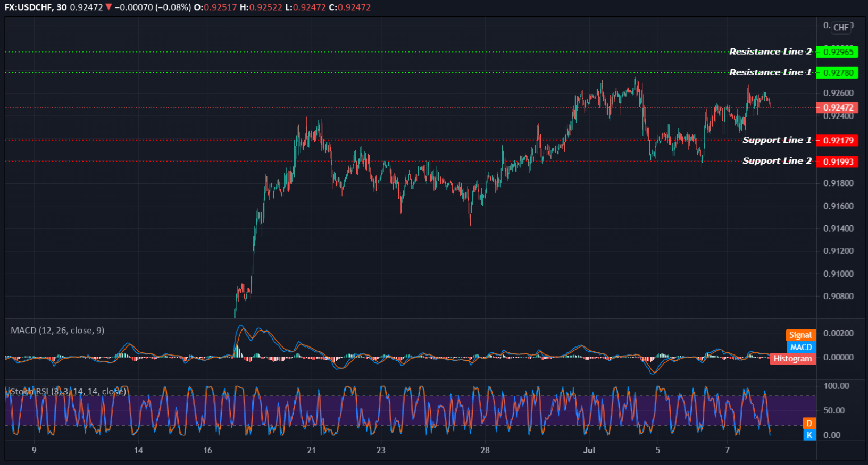This screenshot has width=868, height=465.
Task: Click the 0.91000 price axis value
Action: click(x=838, y=274)
